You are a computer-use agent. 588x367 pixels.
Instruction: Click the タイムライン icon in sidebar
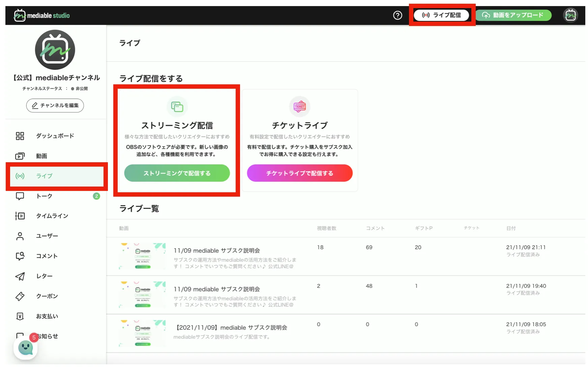[x=20, y=216]
